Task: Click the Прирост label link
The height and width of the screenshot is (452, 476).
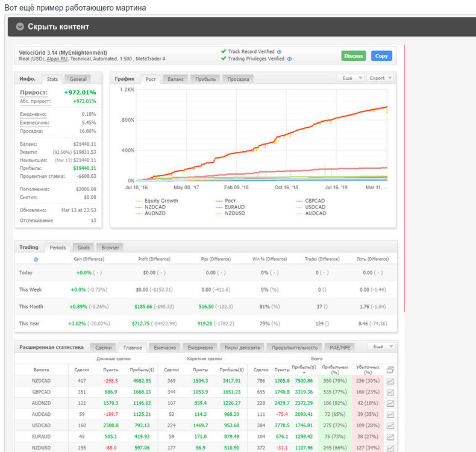Action: click(x=34, y=93)
